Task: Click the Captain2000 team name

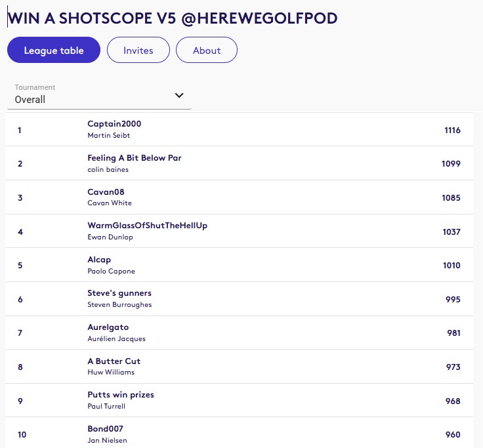Action: coord(114,124)
